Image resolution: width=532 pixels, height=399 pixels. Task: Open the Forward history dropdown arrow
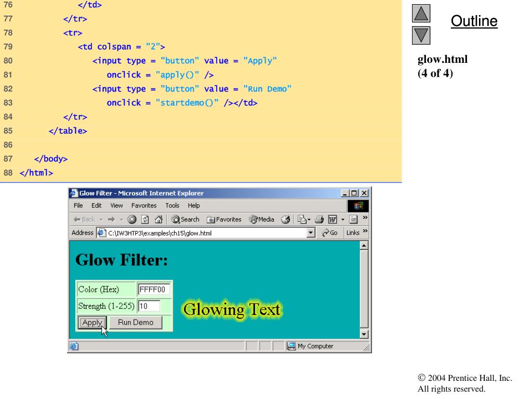click(122, 220)
